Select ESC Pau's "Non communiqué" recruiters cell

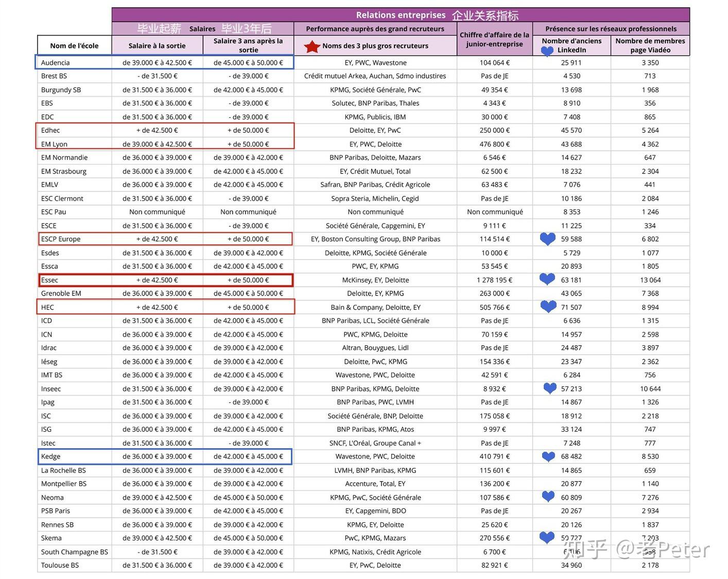pyautogui.click(x=375, y=212)
